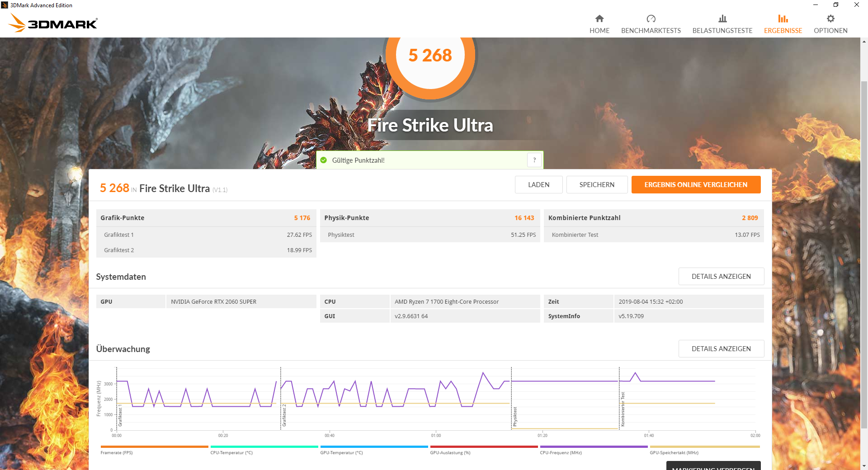Click the SPEICHERN button
The width and height of the screenshot is (868, 470).
pos(597,184)
